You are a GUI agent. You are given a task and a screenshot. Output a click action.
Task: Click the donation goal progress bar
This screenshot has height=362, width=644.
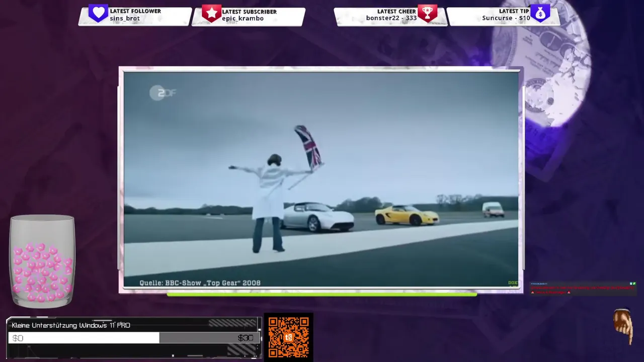click(134, 338)
